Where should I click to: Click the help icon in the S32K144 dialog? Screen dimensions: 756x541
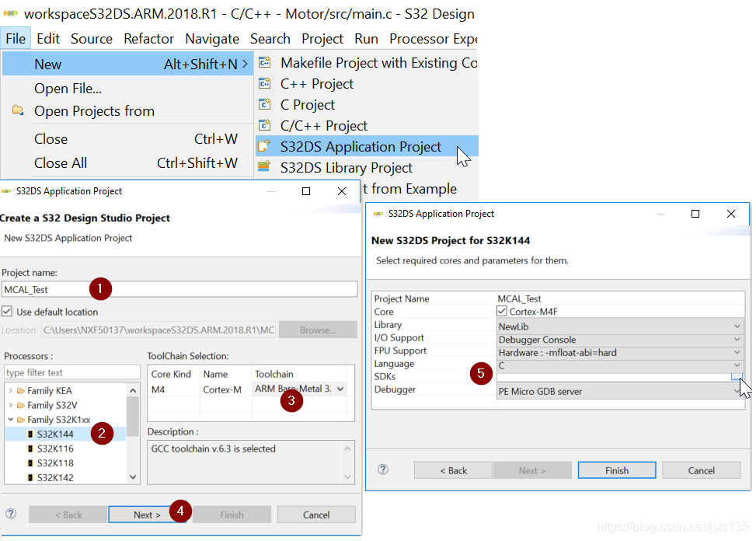[382, 469]
